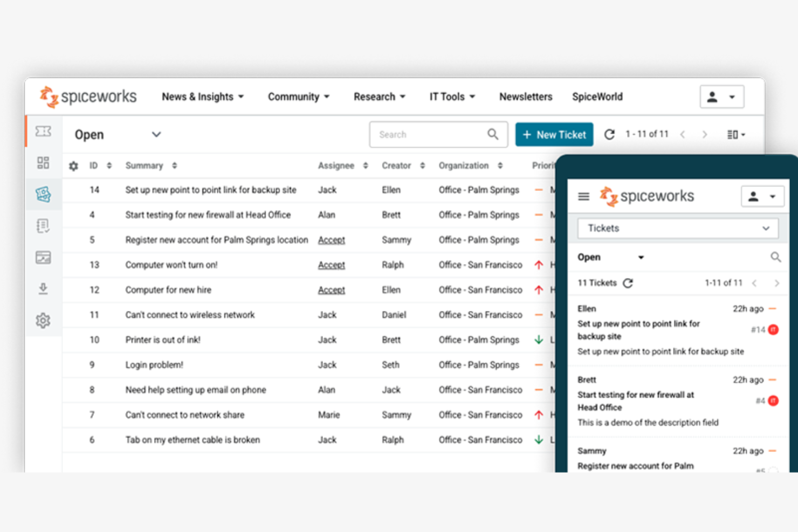This screenshot has width=798, height=532.
Task: Click the search magnifier in the mobile panel
Action: (x=776, y=257)
